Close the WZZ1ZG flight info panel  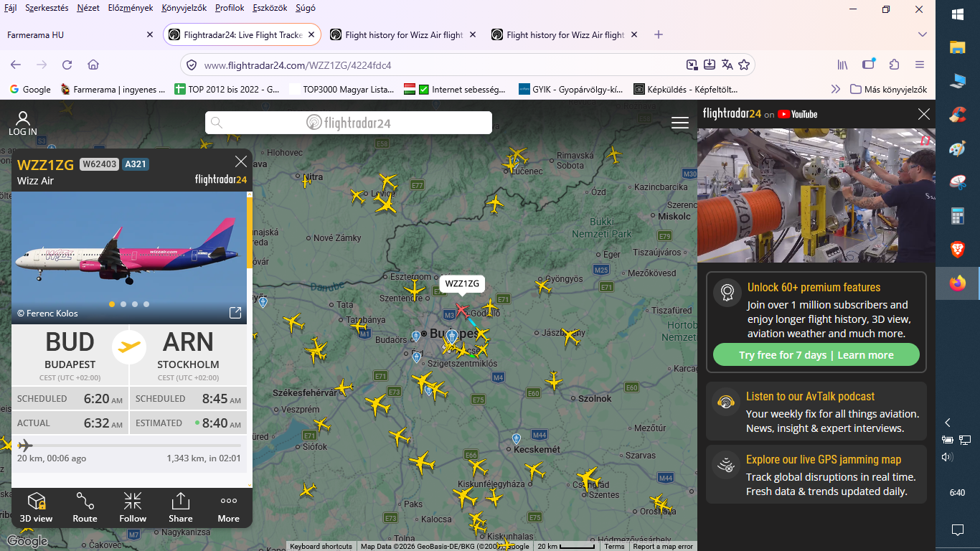pyautogui.click(x=241, y=161)
